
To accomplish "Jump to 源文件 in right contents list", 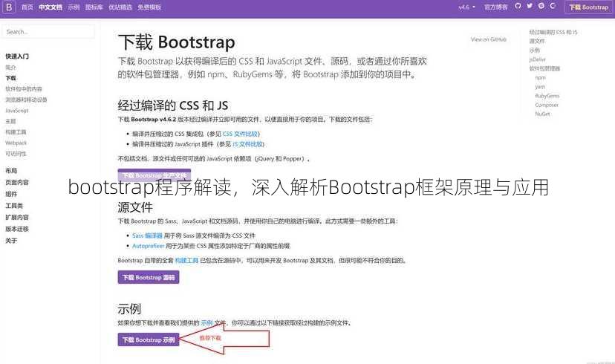I will (x=537, y=41).
